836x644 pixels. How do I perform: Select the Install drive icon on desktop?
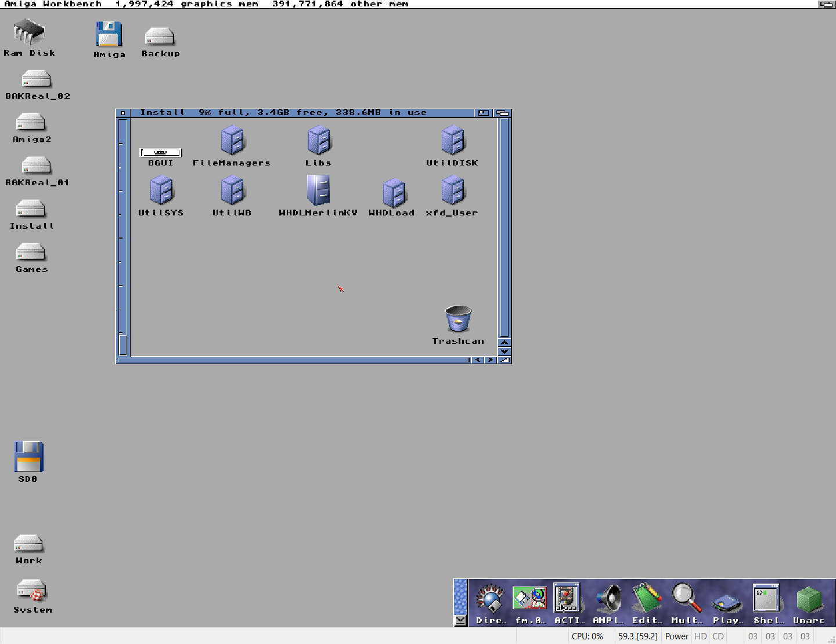pyautogui.click(x=31, y=209)
